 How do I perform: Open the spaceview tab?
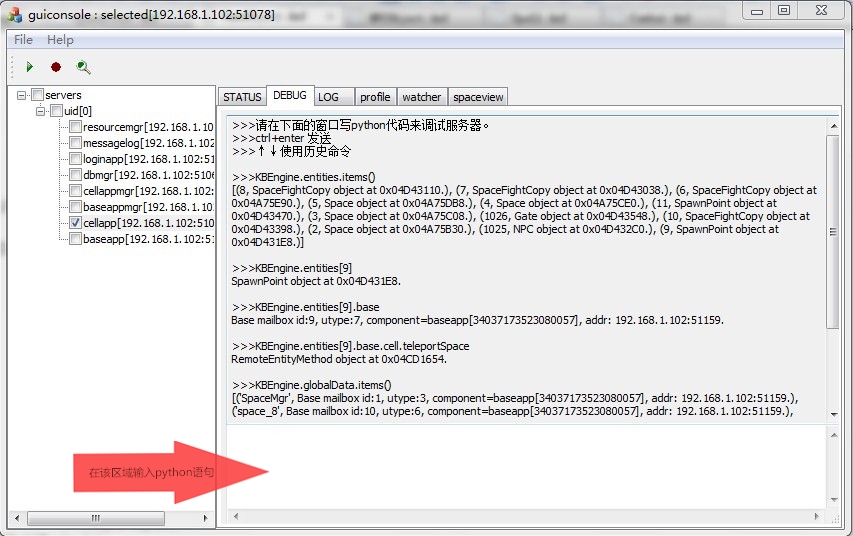pos(478,97)
